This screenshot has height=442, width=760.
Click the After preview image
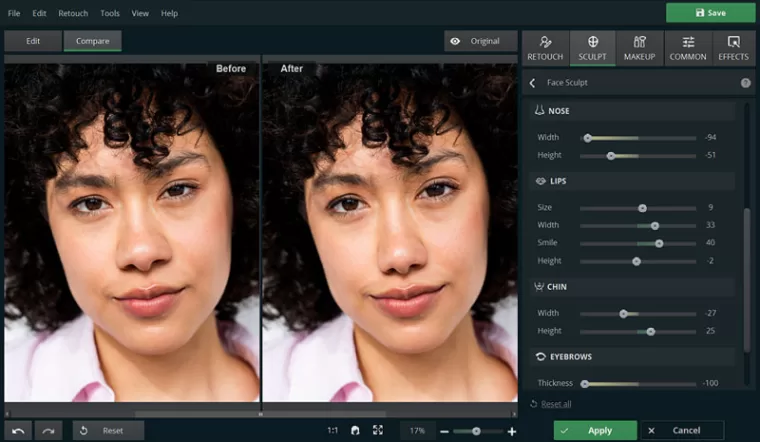pyautogui.click(x=390, y=233)
